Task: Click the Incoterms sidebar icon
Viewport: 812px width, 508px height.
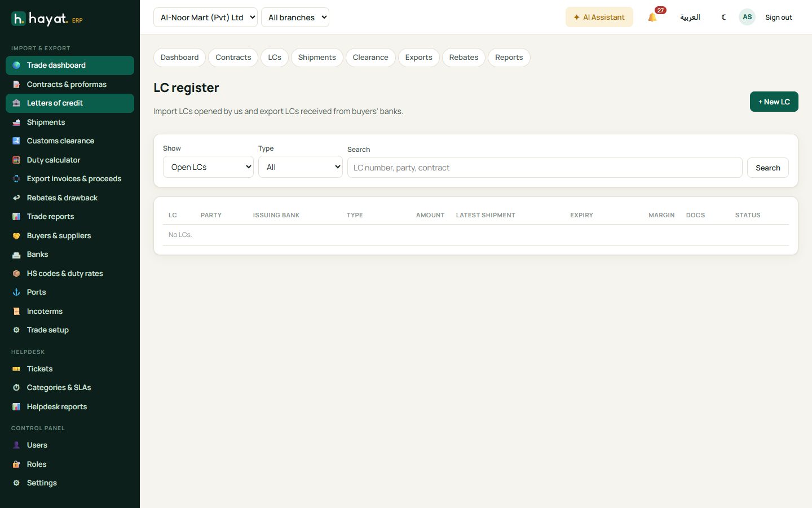Action: point(16,312)
